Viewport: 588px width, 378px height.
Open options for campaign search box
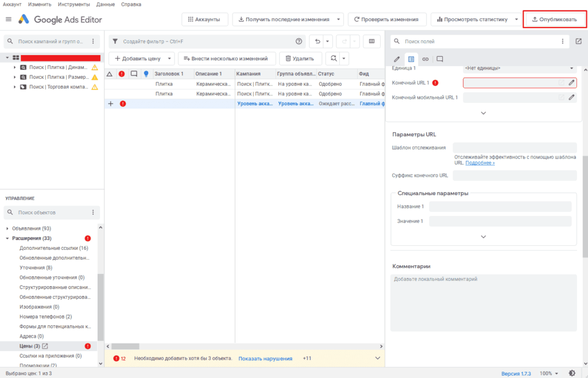pyautogui.click(x=93, y=41)
